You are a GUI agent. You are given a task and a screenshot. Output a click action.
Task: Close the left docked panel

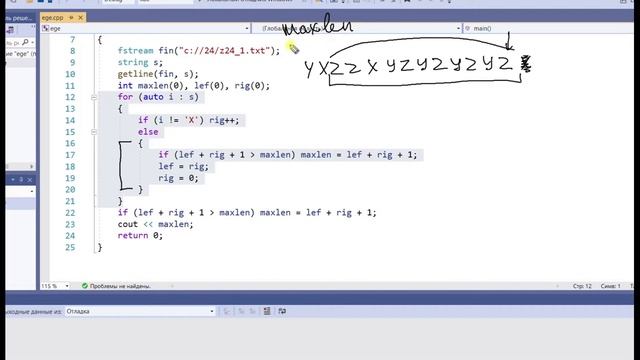(29, 180)
